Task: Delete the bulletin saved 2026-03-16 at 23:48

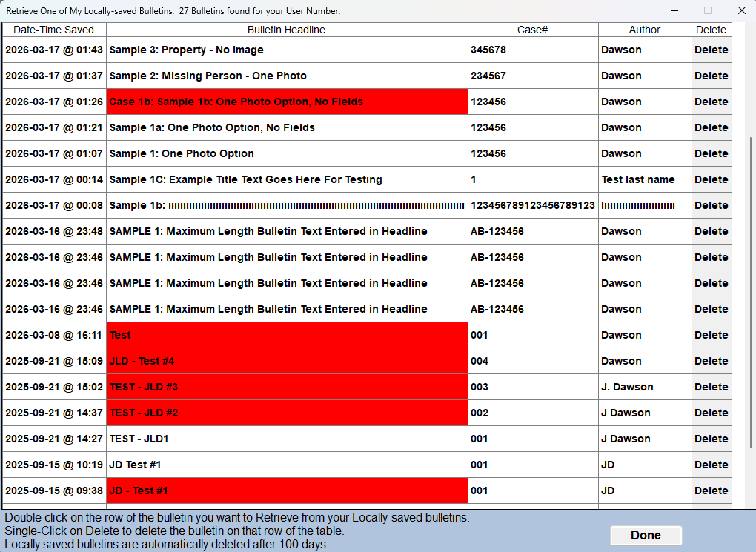Action: [712, 231]
